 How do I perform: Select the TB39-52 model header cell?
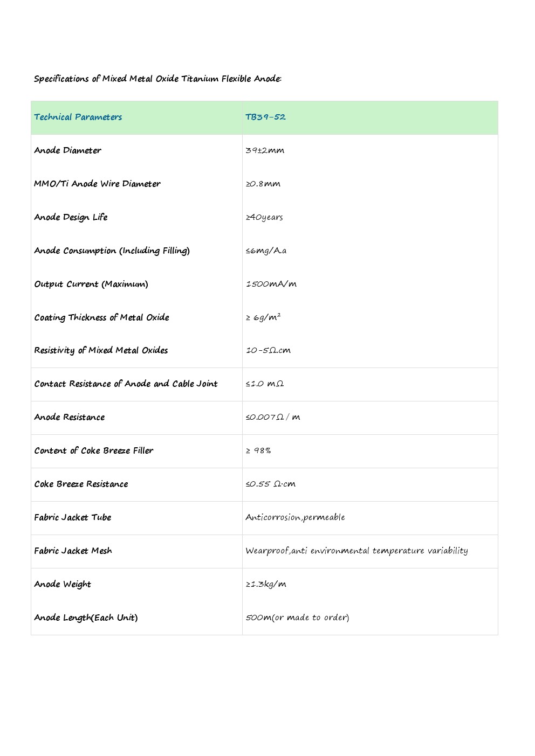pyautogui.click(x=265, y=117)
